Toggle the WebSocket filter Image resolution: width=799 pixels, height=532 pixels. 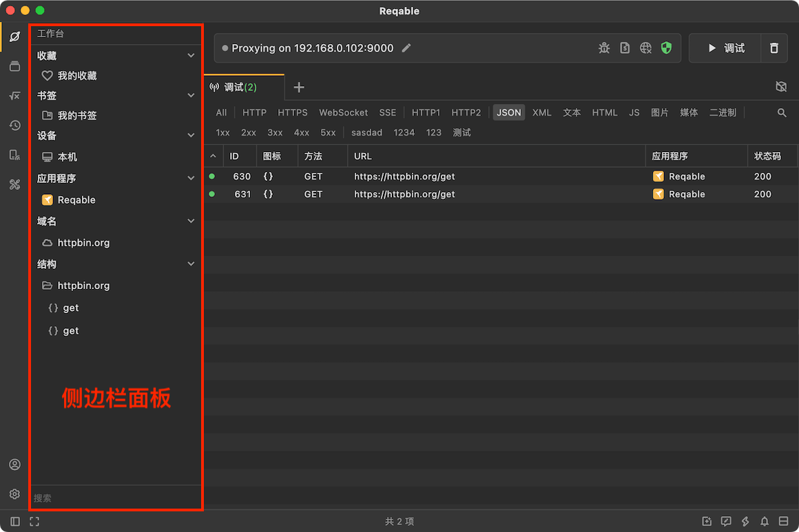coord(344,112)
